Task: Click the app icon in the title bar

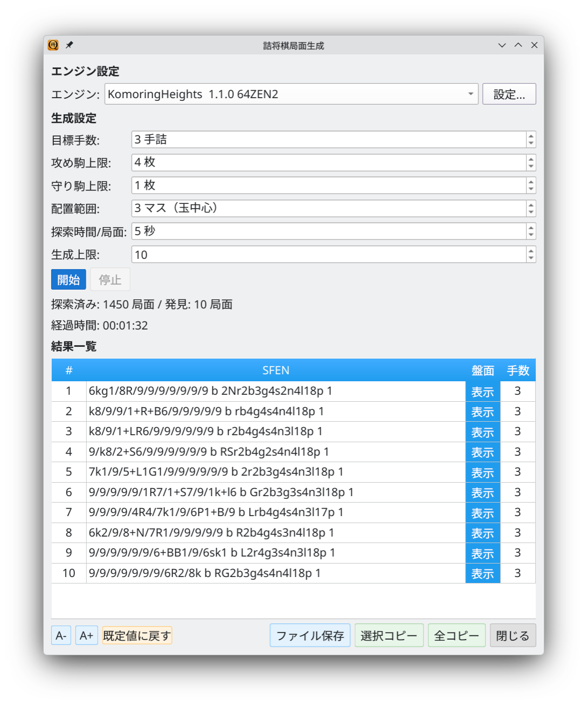Action: (53, 45)
